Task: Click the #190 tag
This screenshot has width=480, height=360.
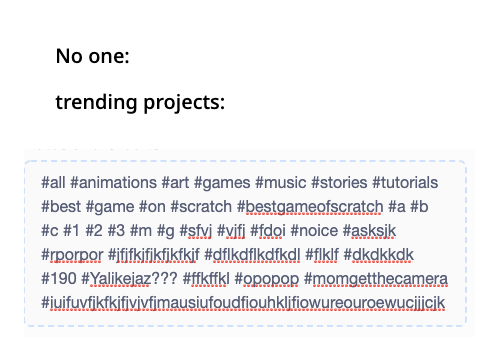Action: tap(59, 279)
